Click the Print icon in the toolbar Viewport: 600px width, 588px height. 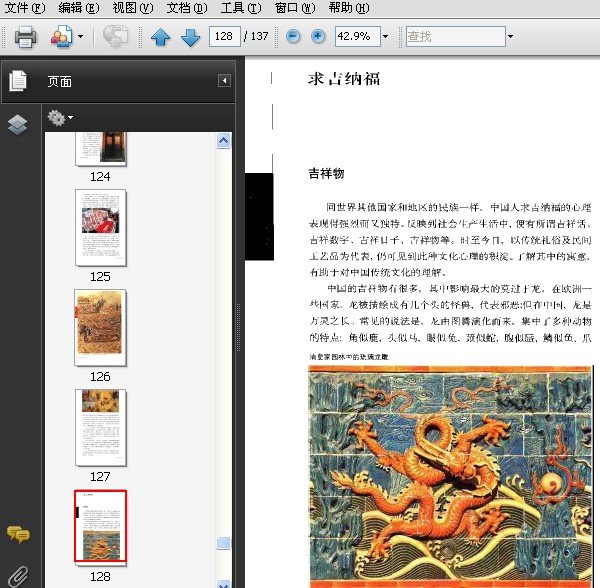click(x=26, y=37)
